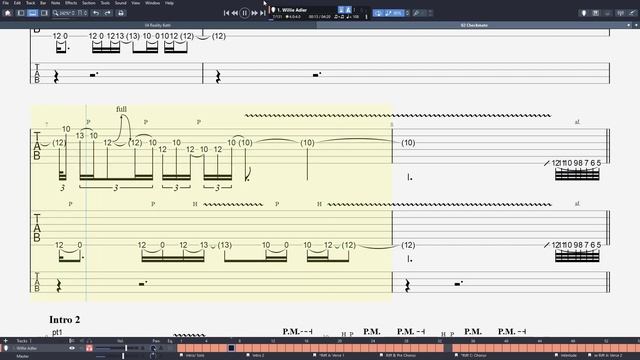Open the relative speed stepper arrows
640x360 pixels.
[x=407, y=13]
